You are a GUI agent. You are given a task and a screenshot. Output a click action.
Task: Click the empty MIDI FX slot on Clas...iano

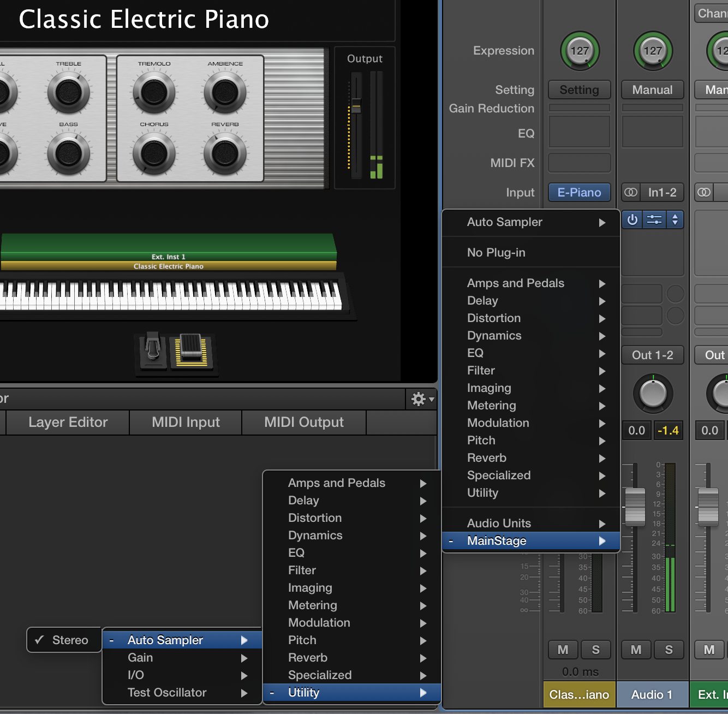point(580,163)
